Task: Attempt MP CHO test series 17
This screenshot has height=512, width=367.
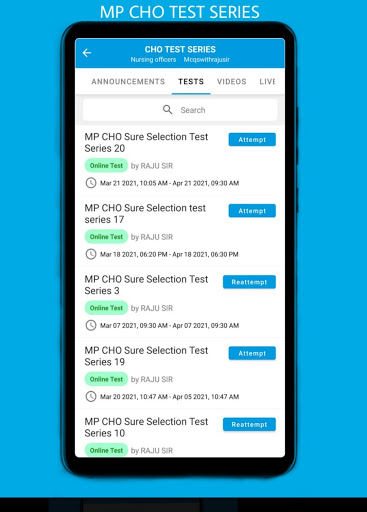Action: (x=252, y=211)
